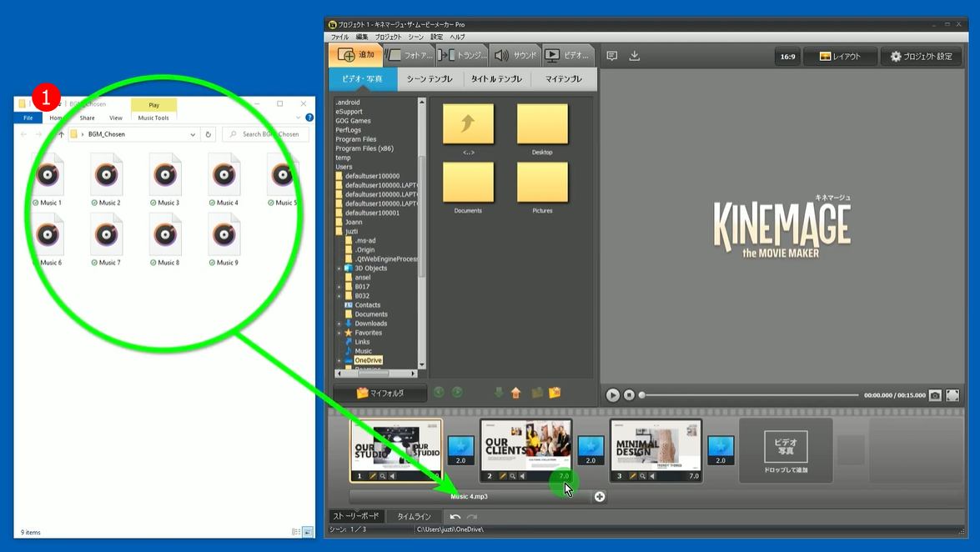Toggle the speaker icon on scene 1
Viewport: 980px width, 552px height.
click(x=393, y=476)
